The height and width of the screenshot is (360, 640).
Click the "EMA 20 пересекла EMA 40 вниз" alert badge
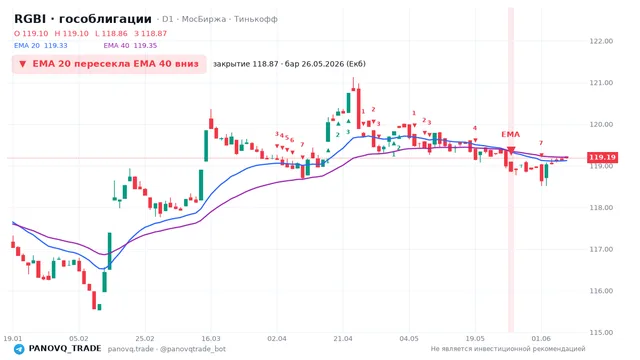(109, 64)
